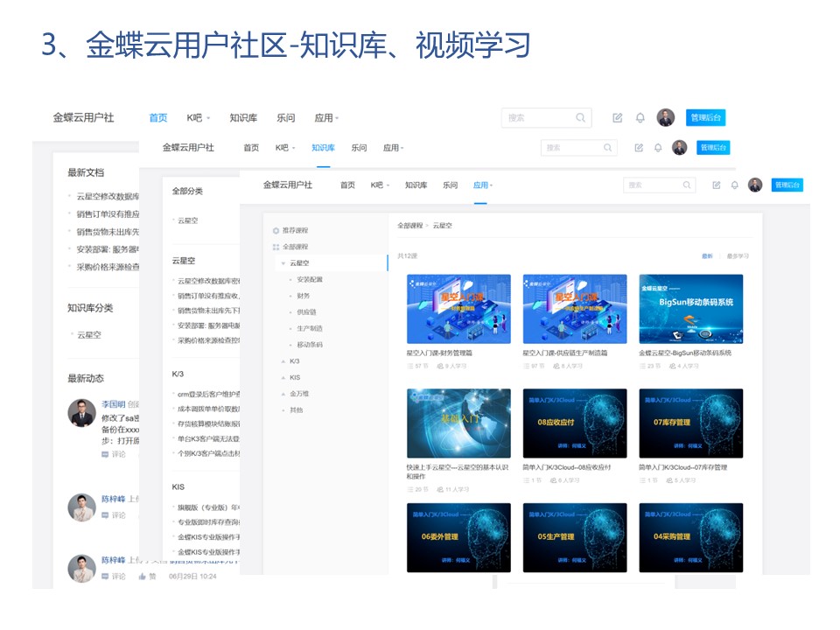The image size is (840, 630).
Task: Click the 全部课程 grid icon in the sidebar
Action: (276, 247)
